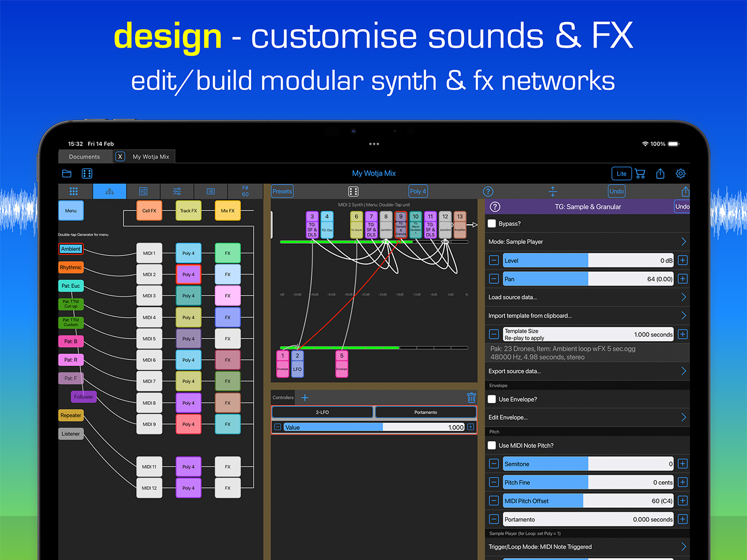Click the shopping cart icon

click(x=640, y=173)
